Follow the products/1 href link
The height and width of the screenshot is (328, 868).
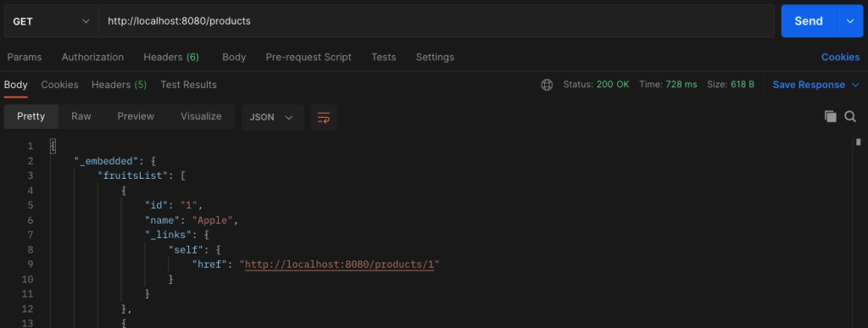[339, 264]
